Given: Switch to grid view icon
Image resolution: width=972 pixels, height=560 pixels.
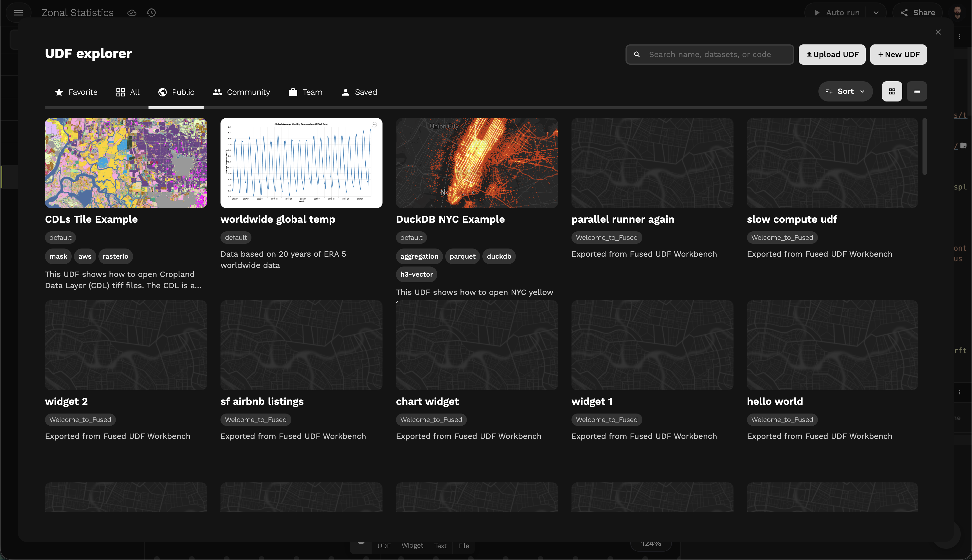Looking at the screenshot, I should pyautogui.click(x=892, y=92).
